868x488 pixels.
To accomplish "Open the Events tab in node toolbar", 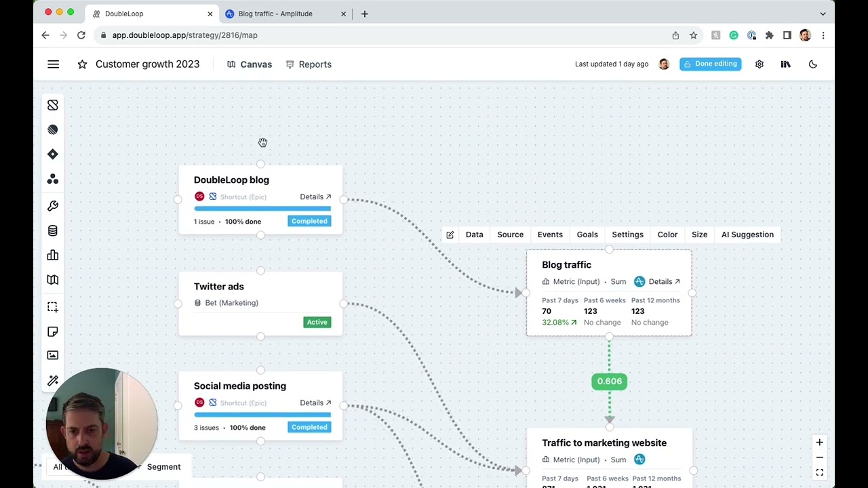I will [550, 235].
